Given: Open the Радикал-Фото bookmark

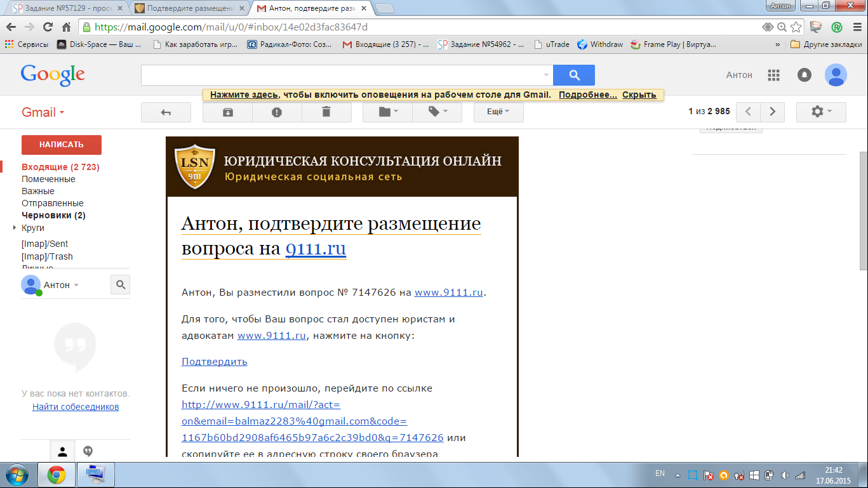Looking at the screenshot, I should pyautogui.click(x=290, y=44).
